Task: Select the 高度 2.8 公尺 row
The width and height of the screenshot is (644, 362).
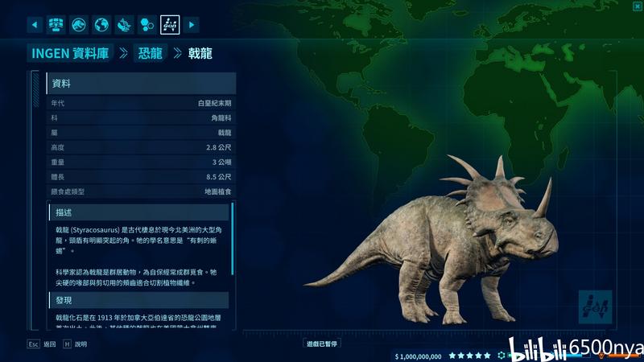Action: (141, 147)
